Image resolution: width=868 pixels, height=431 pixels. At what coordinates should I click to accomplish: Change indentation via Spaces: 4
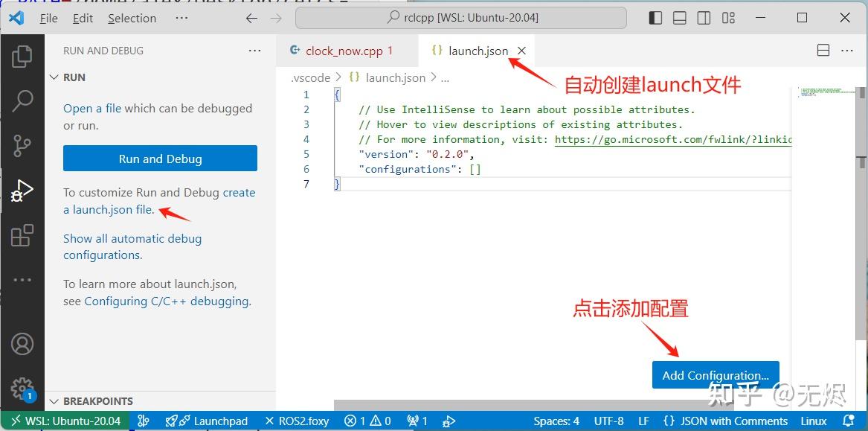556,421
